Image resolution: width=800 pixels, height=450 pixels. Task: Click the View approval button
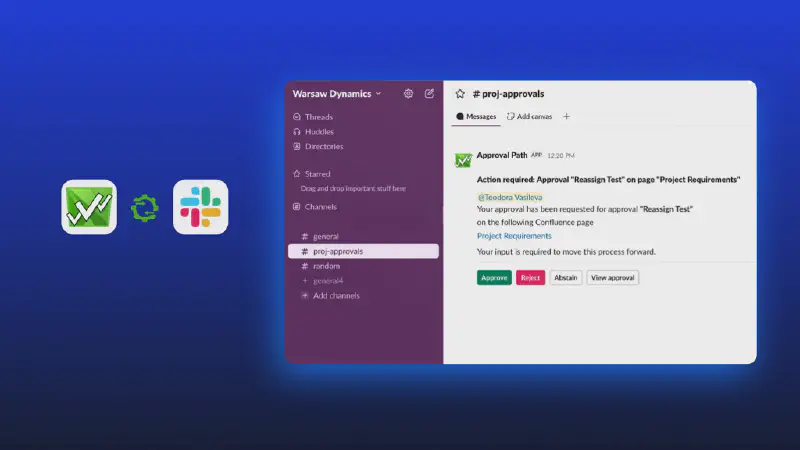click(612, 278)
